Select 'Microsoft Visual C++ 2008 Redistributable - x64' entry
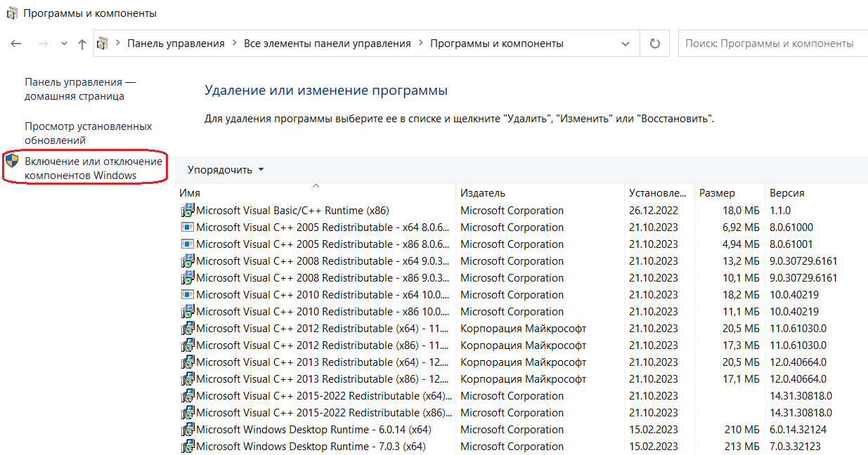 point(323,261)
